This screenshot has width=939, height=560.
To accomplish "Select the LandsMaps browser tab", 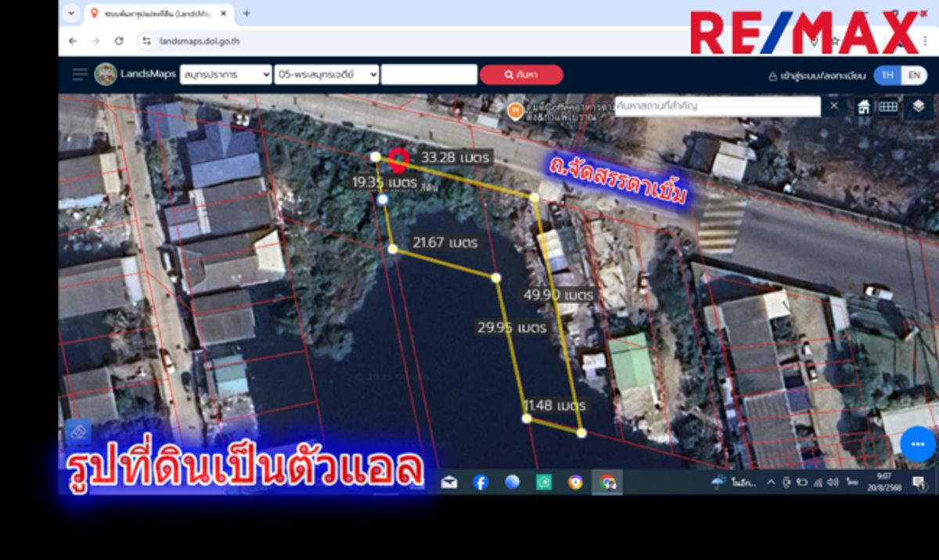I will (x=149, y=13).
